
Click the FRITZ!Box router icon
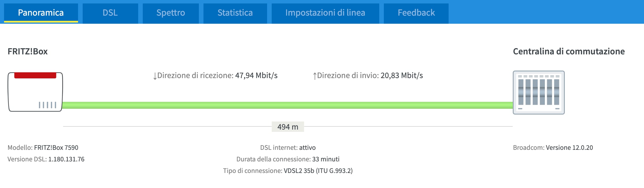(x=35, y=92)
